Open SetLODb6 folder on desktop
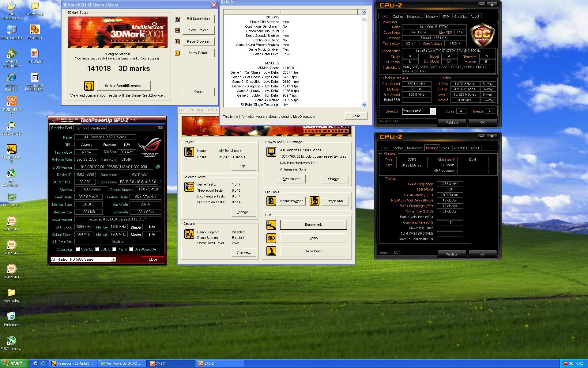This screenshot has height=368, width=588. [11, 296]
